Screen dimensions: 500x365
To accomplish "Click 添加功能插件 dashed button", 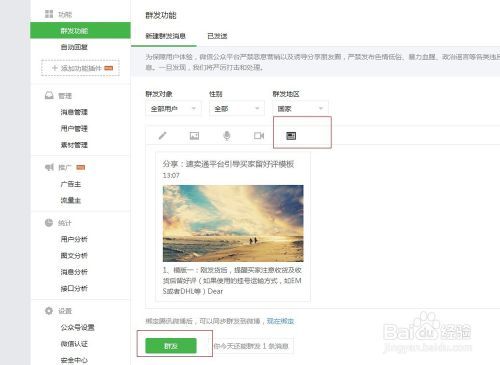I will (80, 68).
